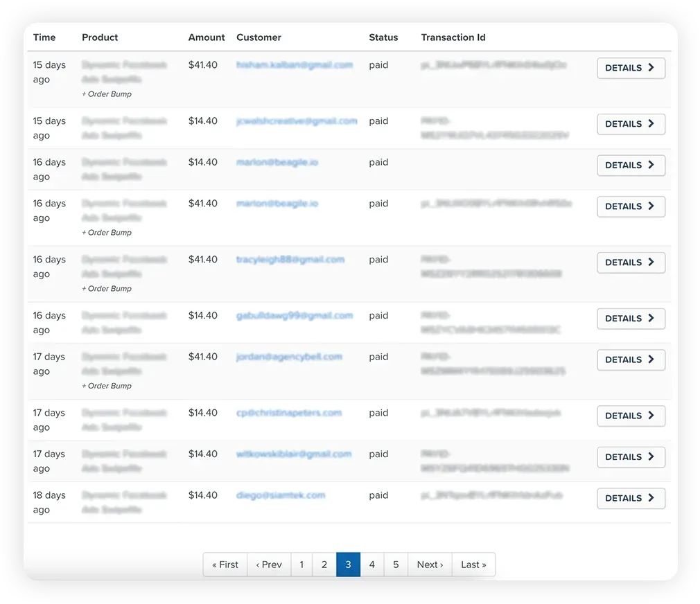Click '16 days ago' in the tracyleigh88 row

pos(49,266)
